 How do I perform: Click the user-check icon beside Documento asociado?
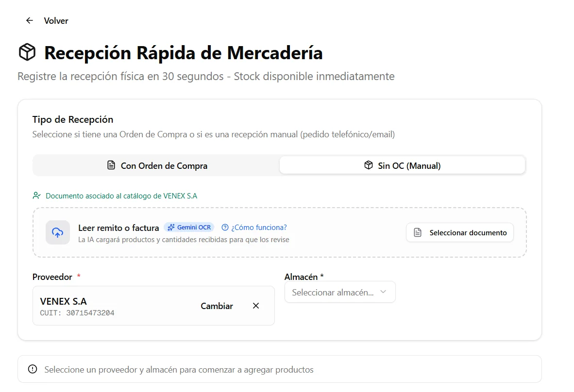pos(36,196)
